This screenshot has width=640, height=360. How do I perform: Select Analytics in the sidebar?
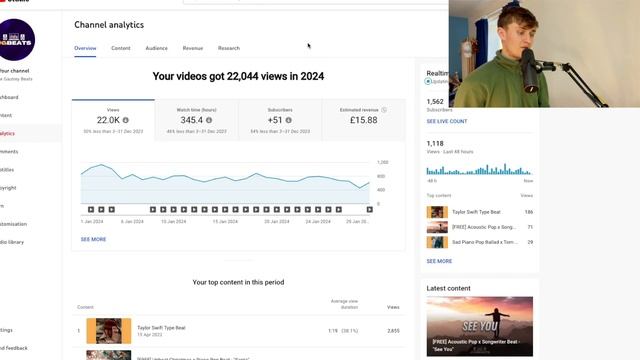point(7,133)
